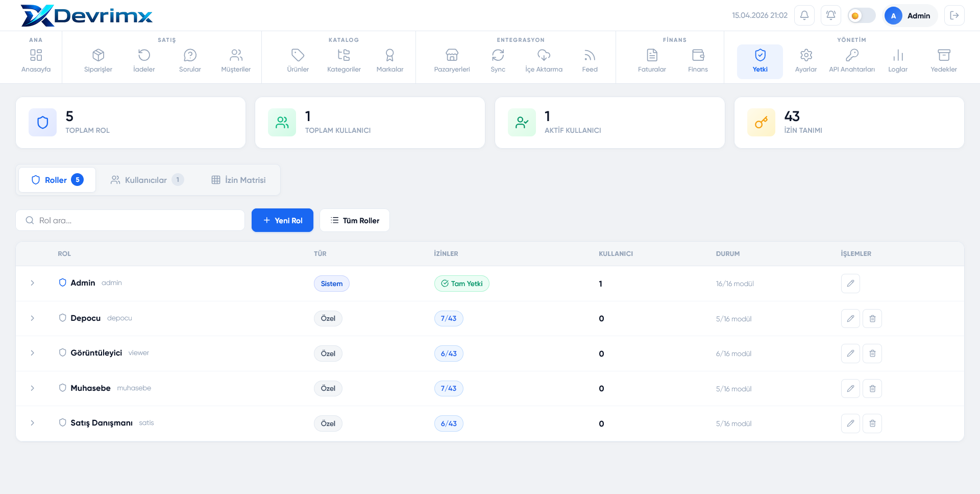Click the Depocu 7/43 permissions badge
980x494 pixels.
[x=449, y=318]
